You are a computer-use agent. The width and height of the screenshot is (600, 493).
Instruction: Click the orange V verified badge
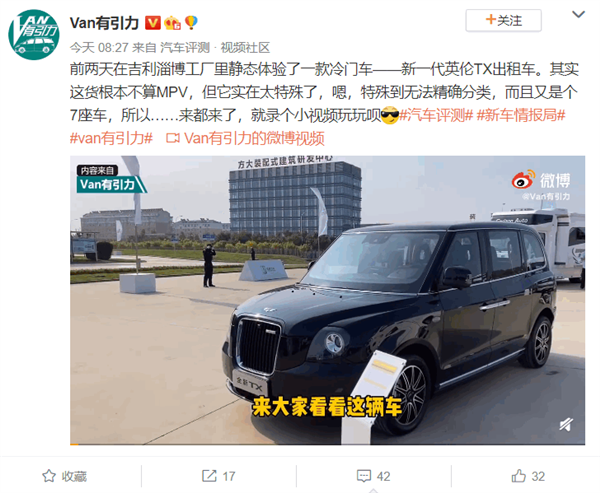click(x=153, y=23)
